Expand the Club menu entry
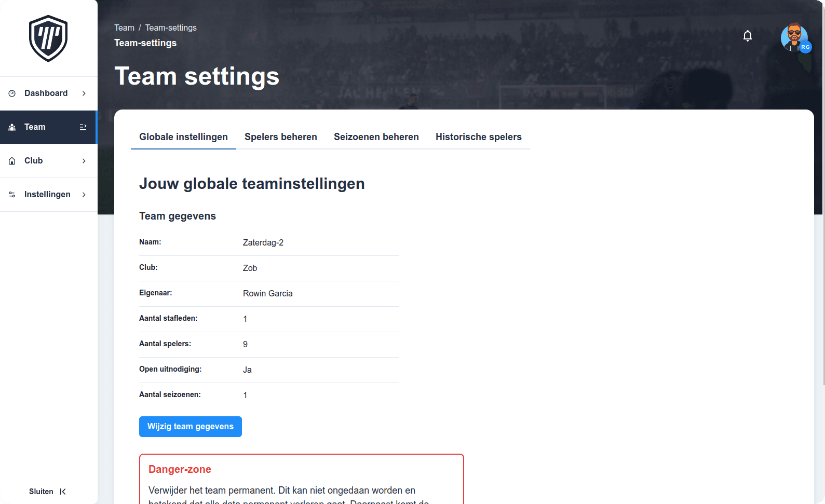Screen dimensions: 825x504 coord(84,160)
